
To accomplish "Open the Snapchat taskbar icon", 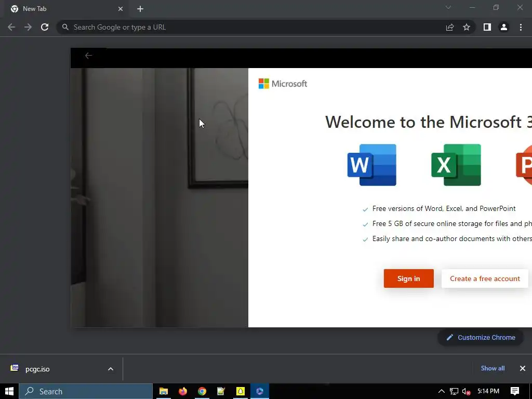I will pos(241,391).
